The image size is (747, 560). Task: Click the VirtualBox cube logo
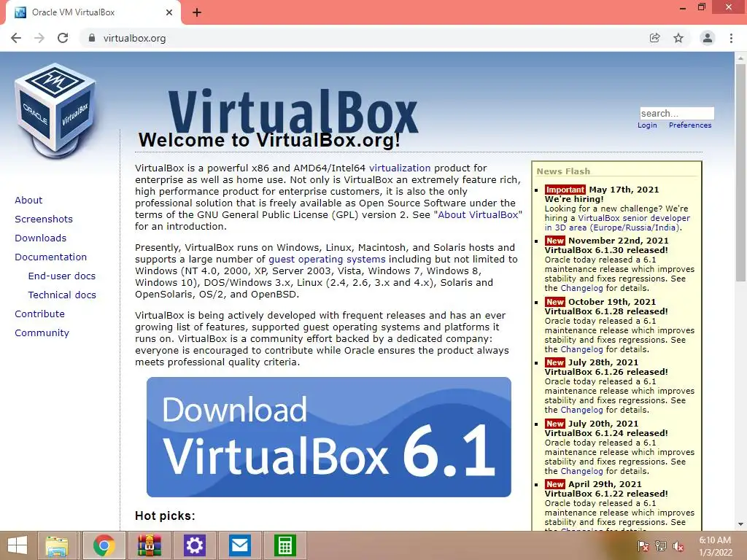coord(55,111)
